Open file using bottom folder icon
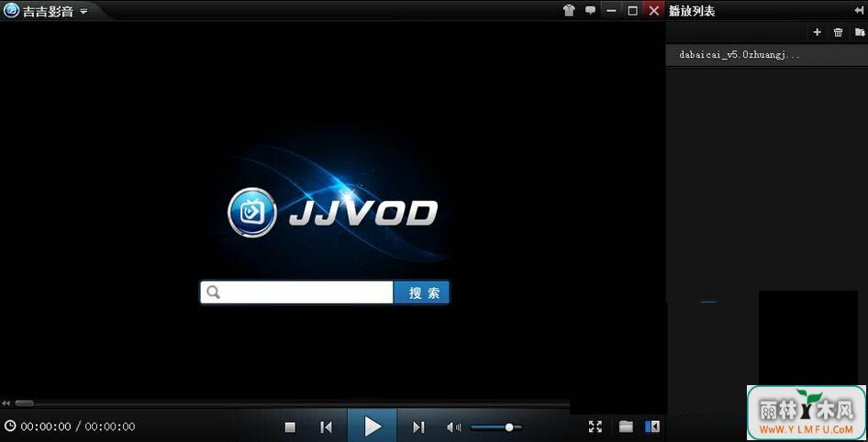Viewport: 868px width, 442px height. coord(626,426)
